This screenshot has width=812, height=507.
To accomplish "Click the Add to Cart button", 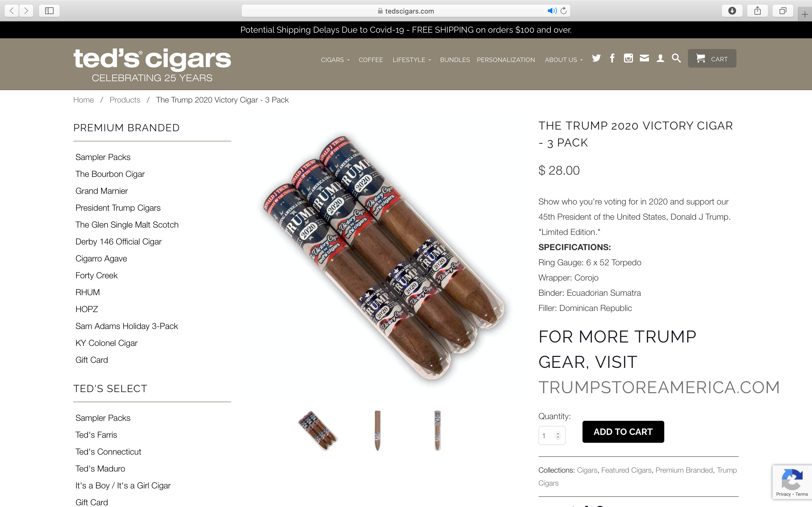I will pyautogui.click(x=623, y=432).
